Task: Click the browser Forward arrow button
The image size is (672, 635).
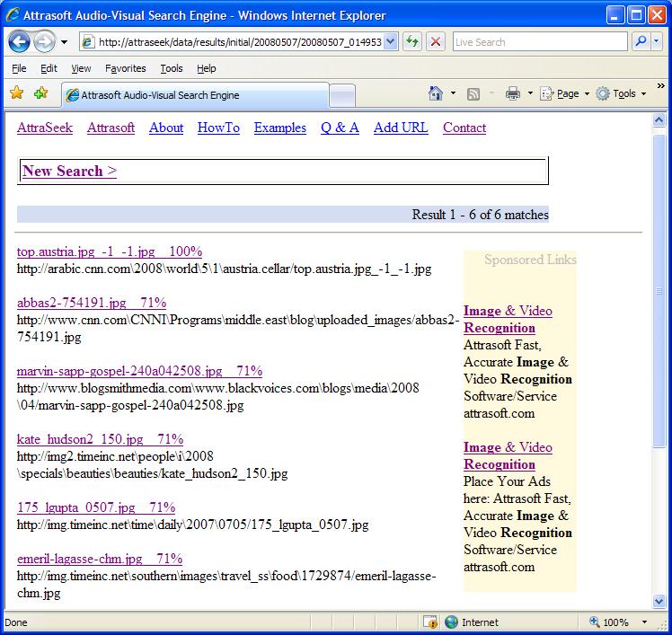Action: (x=44, y=42)
